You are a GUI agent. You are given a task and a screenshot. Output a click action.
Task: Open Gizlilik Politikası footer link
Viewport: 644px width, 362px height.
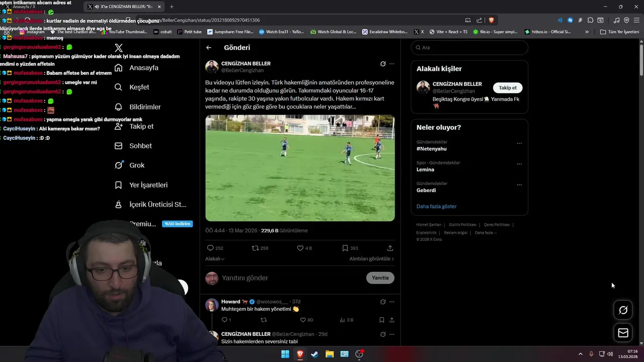point(462,225)
